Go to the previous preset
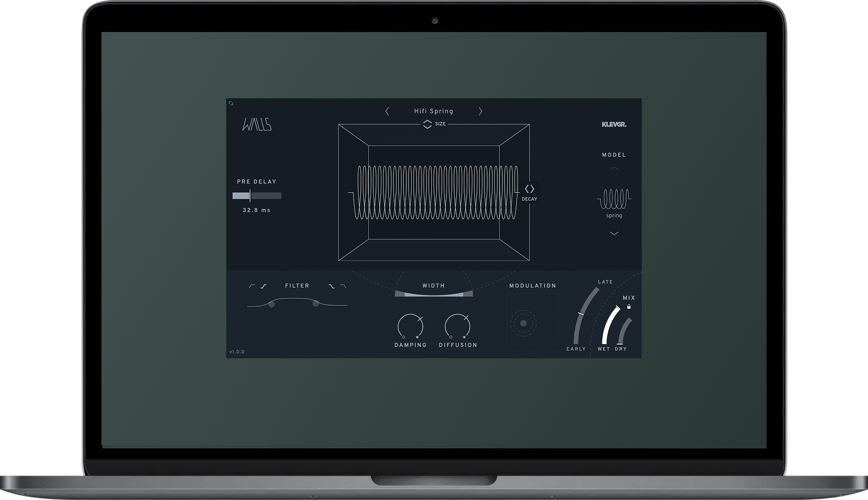 click(387, 111)
